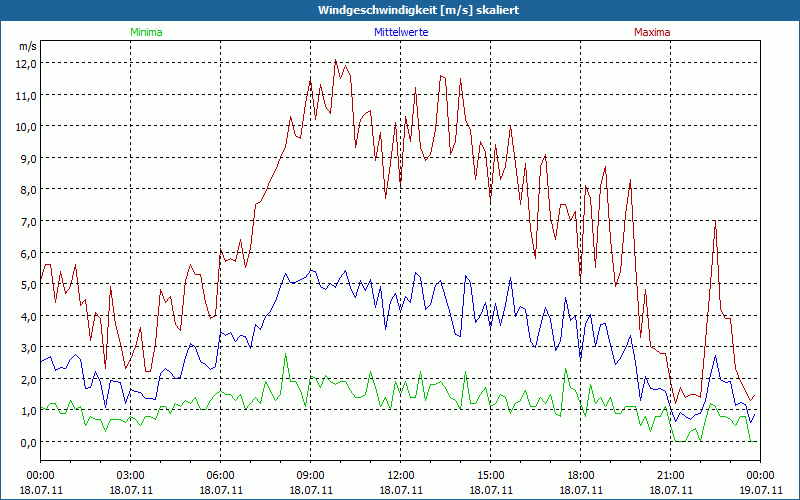800x500 pixels.
Task: Click the 2,0 y-axis value
Action: [x=26, y=379]
